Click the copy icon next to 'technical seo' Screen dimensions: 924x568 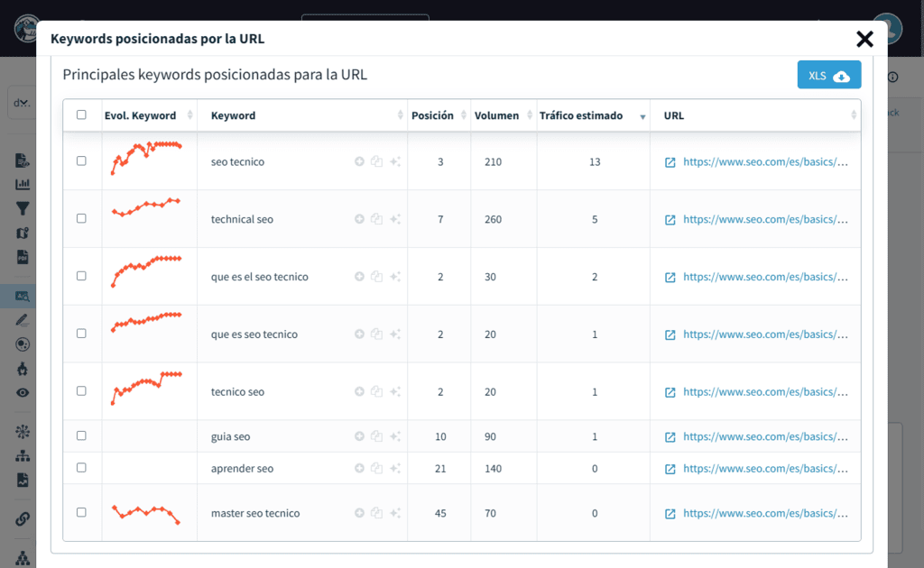click(376, 219)
